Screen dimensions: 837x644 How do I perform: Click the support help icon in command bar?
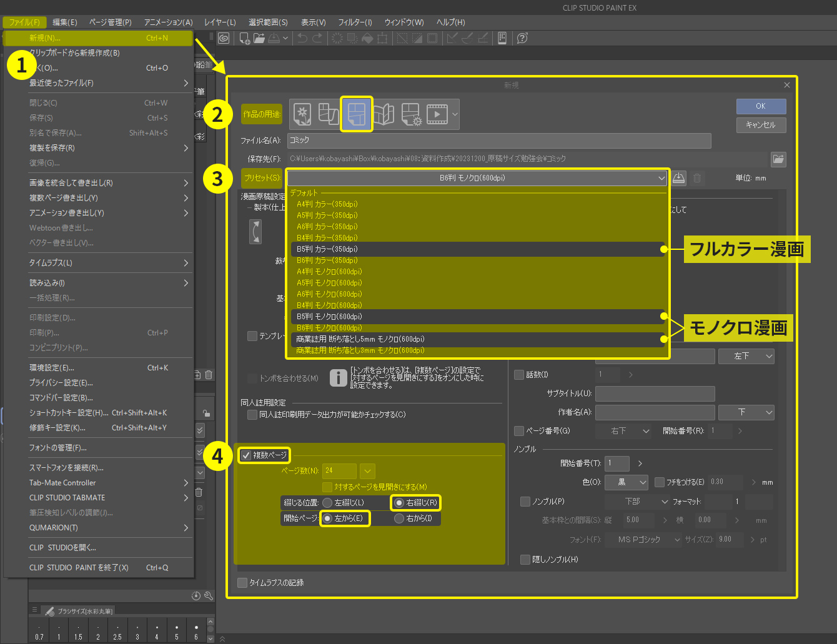[x=523, y=38]
